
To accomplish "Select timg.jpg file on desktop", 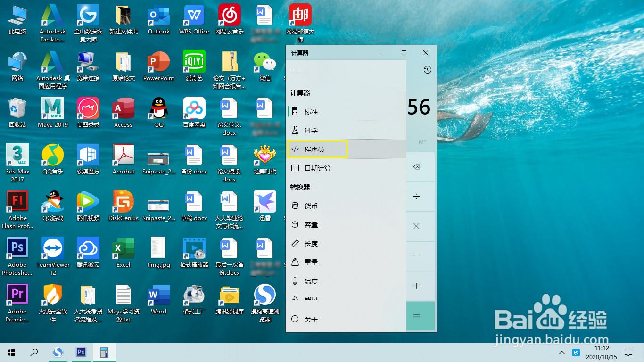I will tap(159, 254).
